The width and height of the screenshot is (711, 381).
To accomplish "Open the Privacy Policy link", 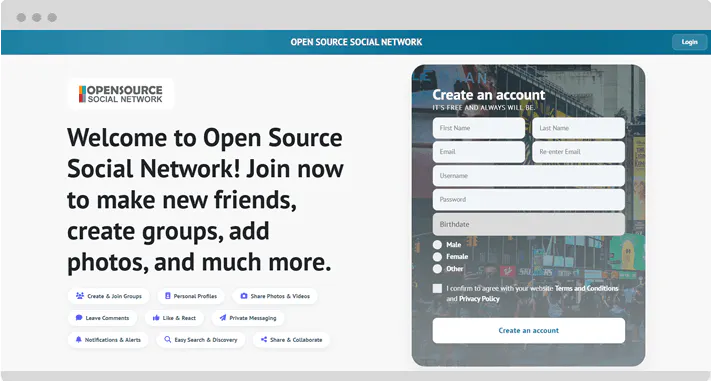I will (x=479, y=299).
